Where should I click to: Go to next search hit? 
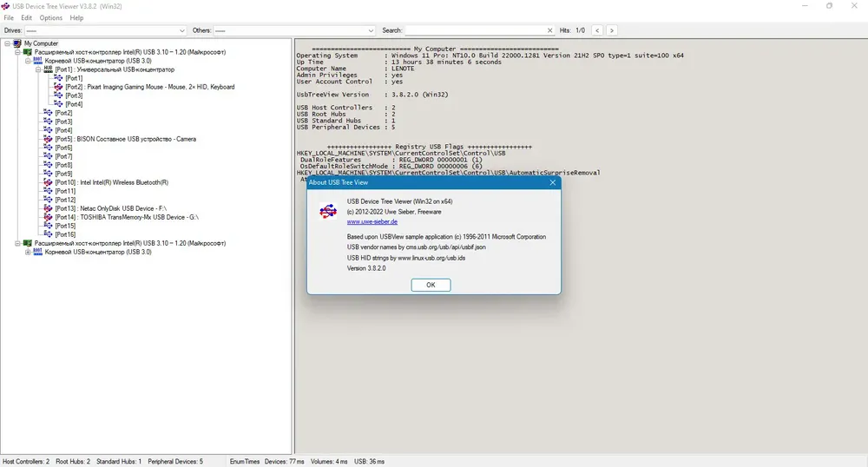coord(612,30)
